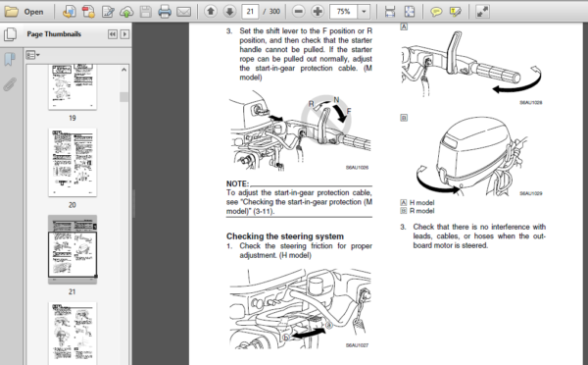Select the highlight text tool
Viewport: 588px width, 365px height.
[455, 12]
